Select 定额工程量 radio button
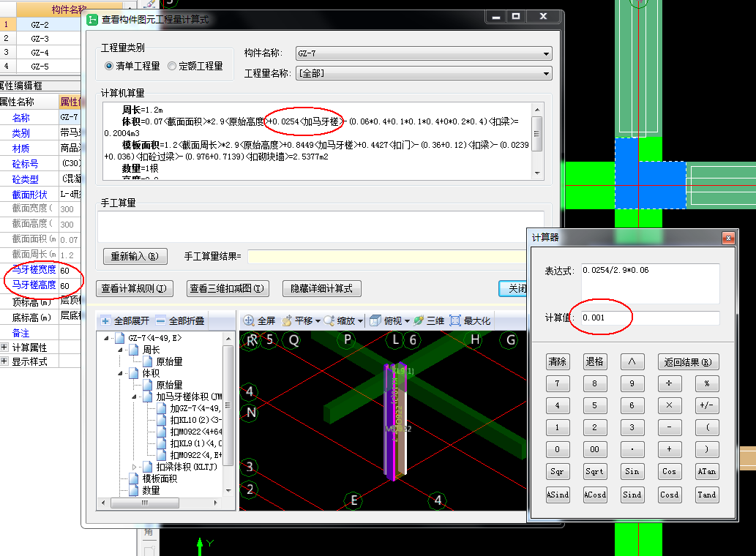Screen dimensions: 756x556 click(172, 66)
